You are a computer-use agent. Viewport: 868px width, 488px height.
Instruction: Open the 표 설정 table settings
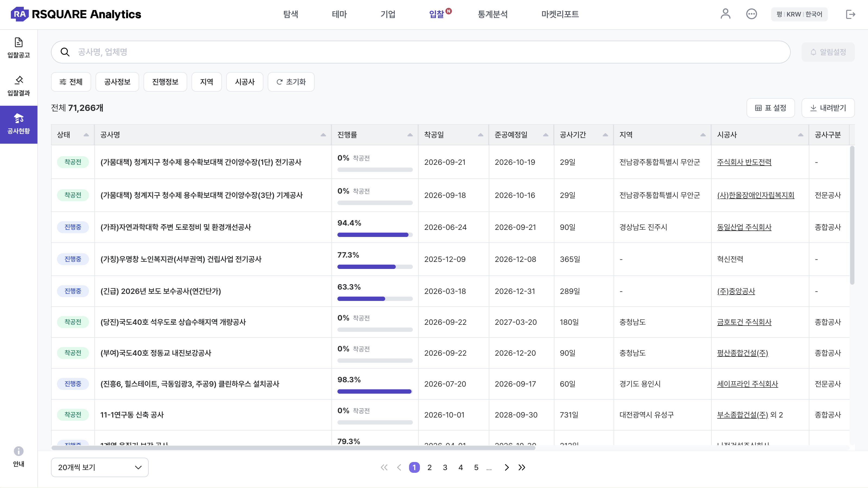(x=771, y=108)
